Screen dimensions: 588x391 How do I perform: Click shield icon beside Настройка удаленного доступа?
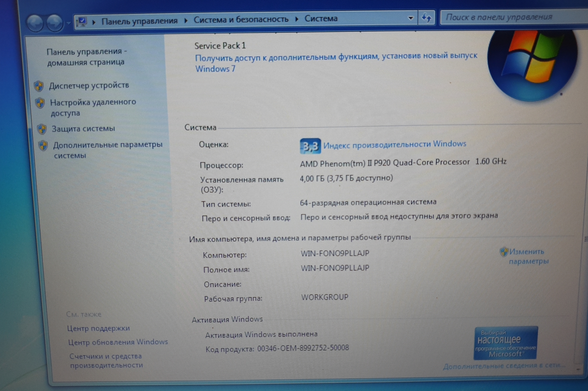[x=40, y=103]
